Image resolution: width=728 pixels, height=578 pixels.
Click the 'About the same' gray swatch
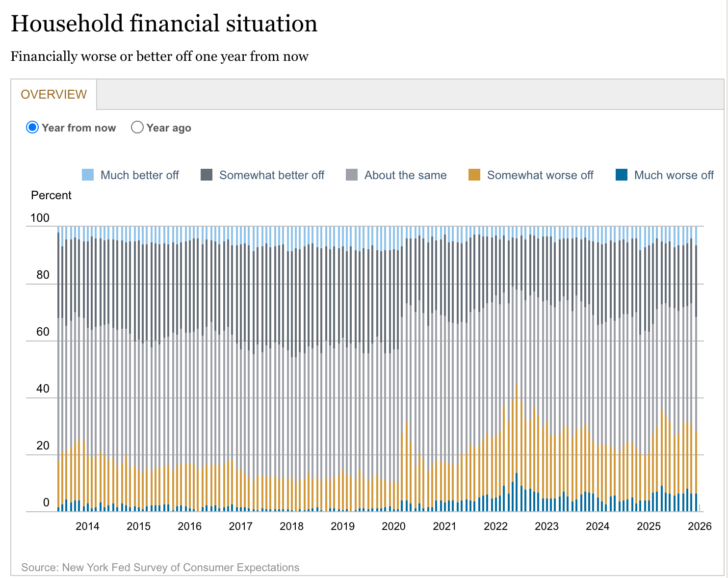(x=352, y=175)
